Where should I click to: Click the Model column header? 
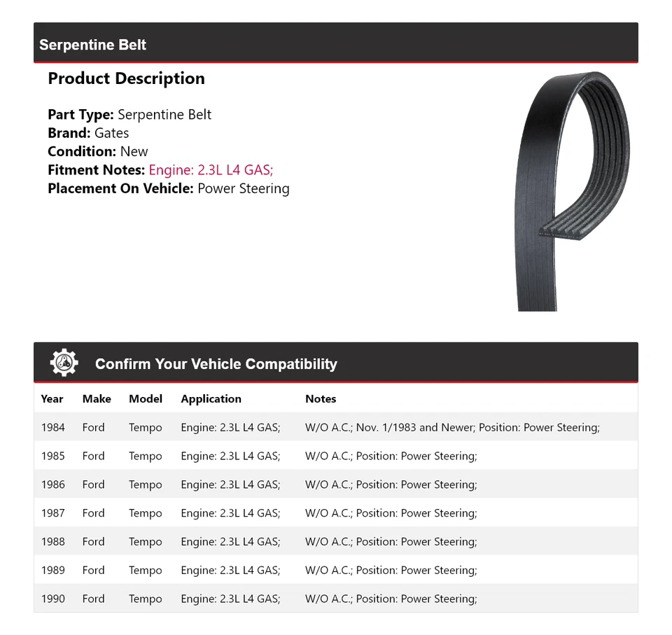pos(145,398)
